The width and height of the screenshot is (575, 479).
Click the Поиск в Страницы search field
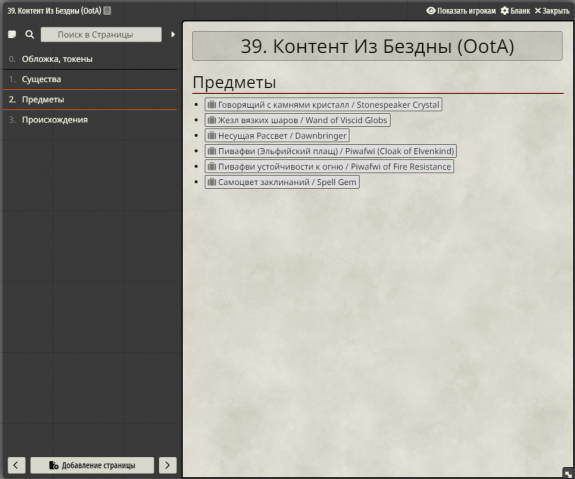[x=101, y=34]
